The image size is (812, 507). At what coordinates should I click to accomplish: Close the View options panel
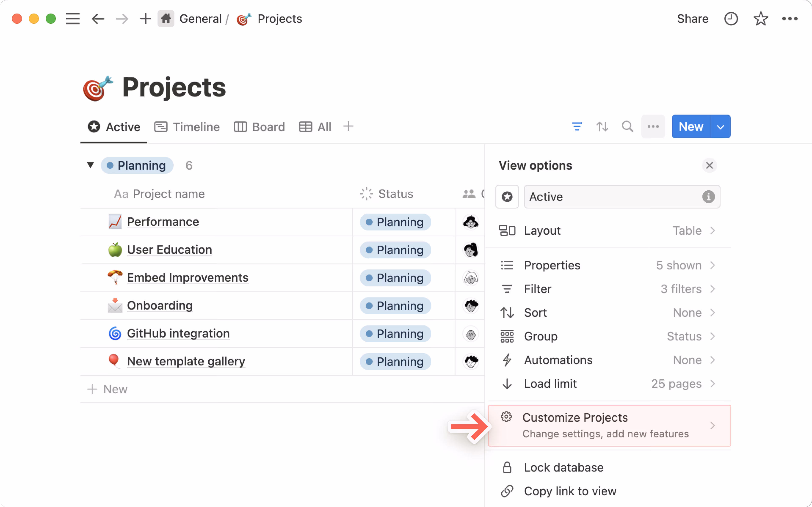(709, 165)
